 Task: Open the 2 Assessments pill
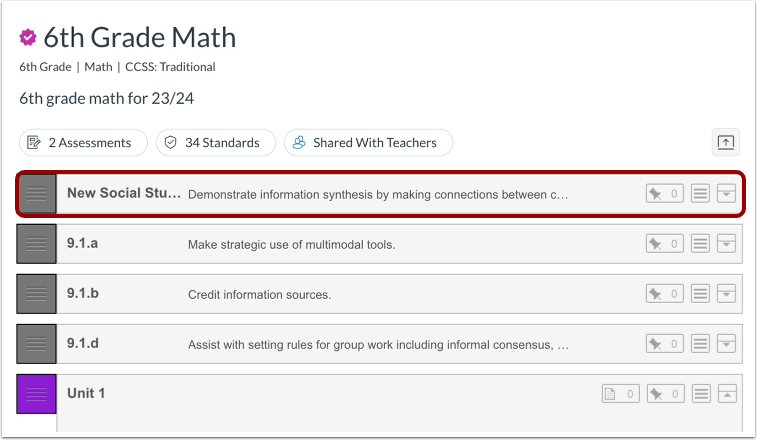pyautogui.click(x=83, y=143)
